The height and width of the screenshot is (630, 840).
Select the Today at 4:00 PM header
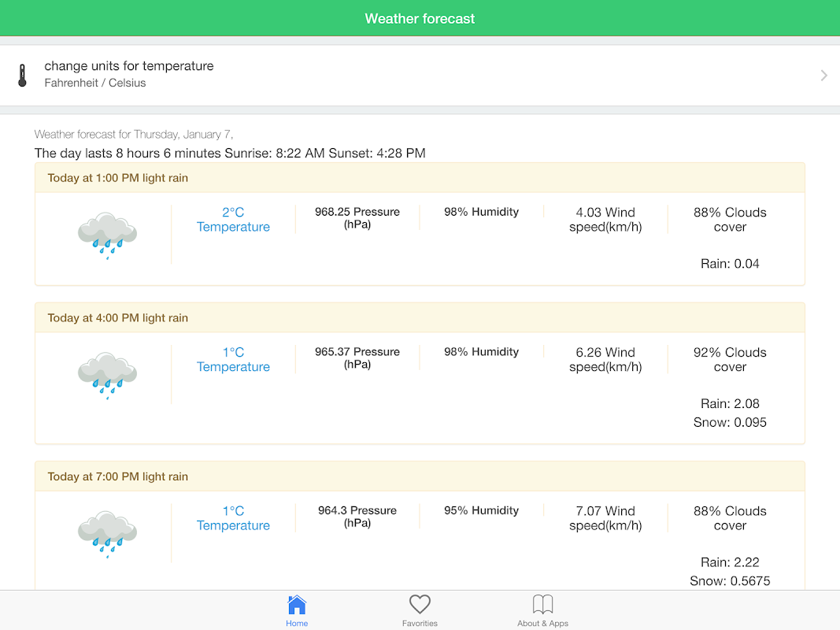coord(118,318)
